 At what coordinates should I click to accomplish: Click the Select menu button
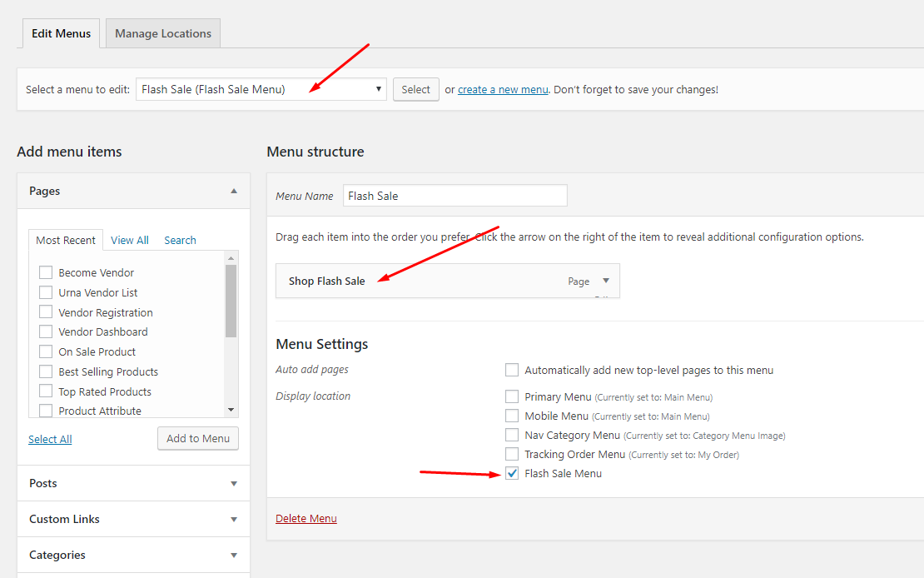(416, 89)
